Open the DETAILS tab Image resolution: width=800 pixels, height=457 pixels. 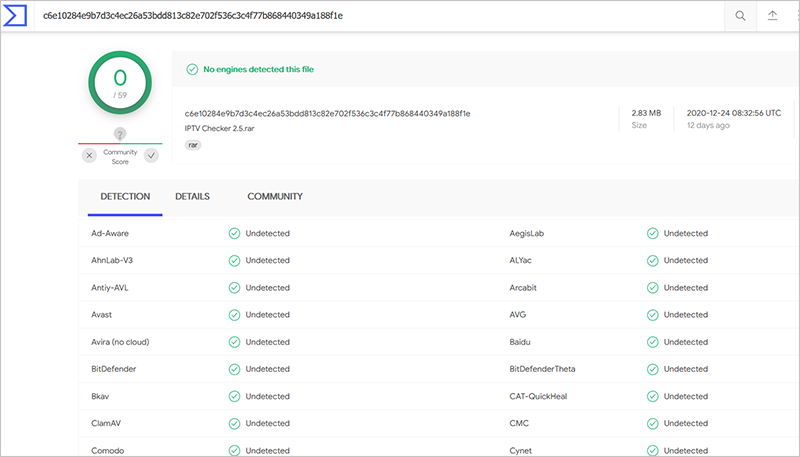[x=192, y=197]
